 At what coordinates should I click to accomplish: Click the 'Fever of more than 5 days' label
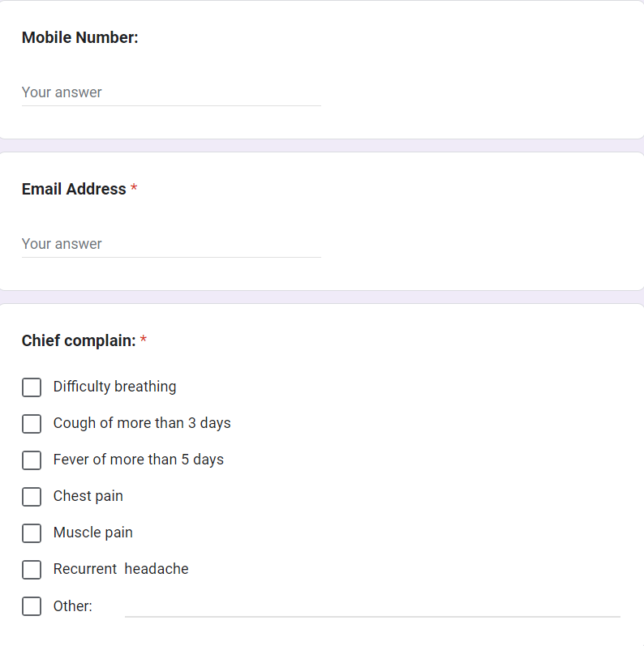pyautogui.click(x=139, y=460)
